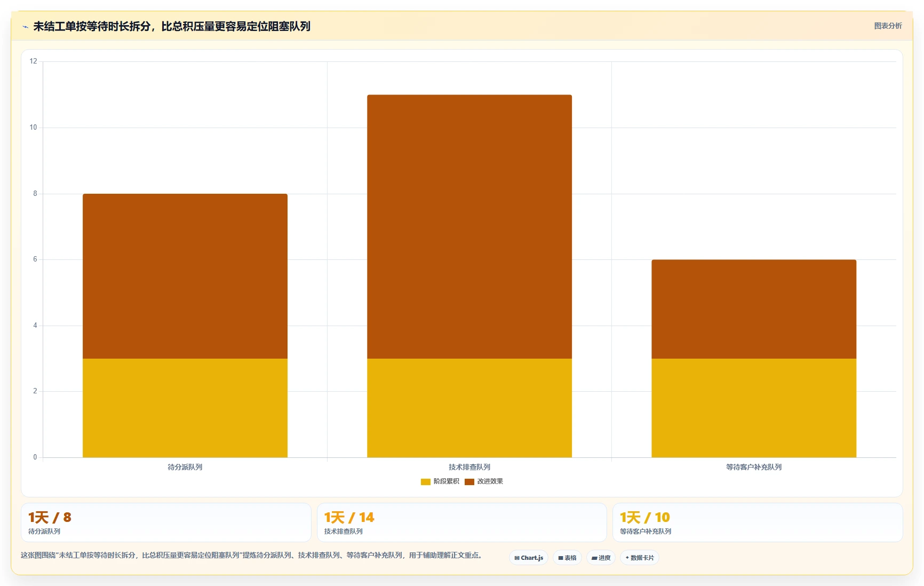Click the brown 改进效果 segment of 待分派队列 bar
The height and width of the screenshot is (586, 924).
point(185,276)
